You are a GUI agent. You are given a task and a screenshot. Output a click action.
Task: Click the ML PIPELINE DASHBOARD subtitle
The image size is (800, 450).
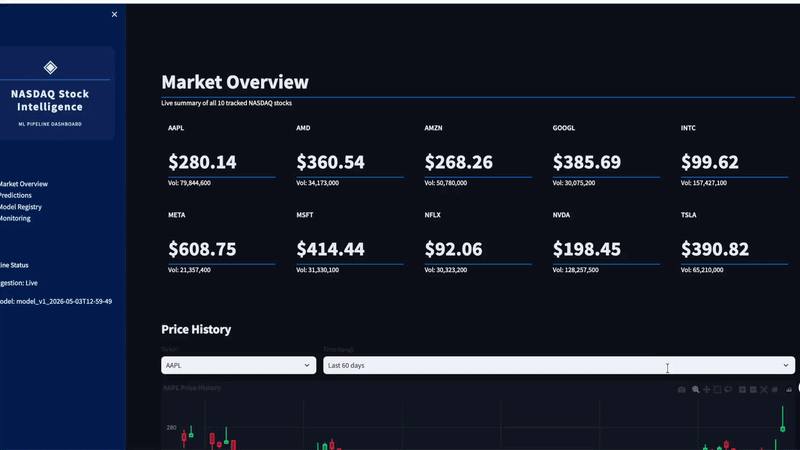click(50, 124)
